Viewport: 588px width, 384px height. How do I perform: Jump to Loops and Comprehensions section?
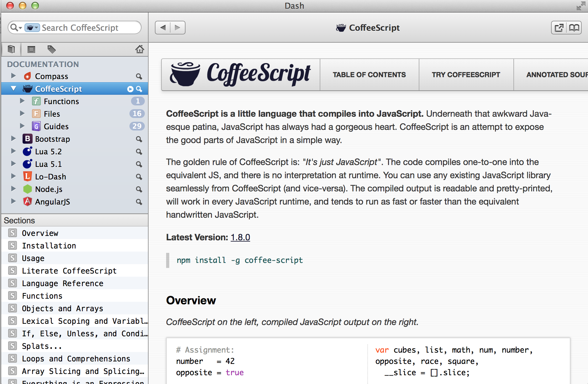point(75,358)
